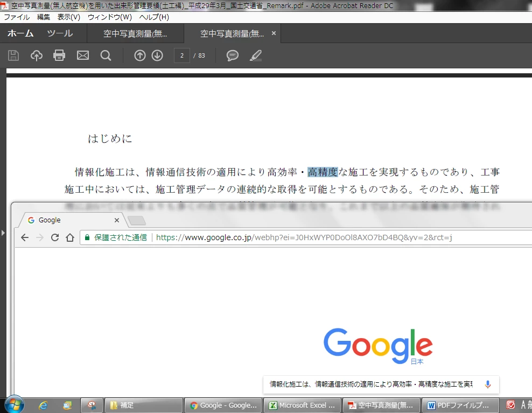
Task: Expand the left navigation pane arrow
Action: click(3, 233)
